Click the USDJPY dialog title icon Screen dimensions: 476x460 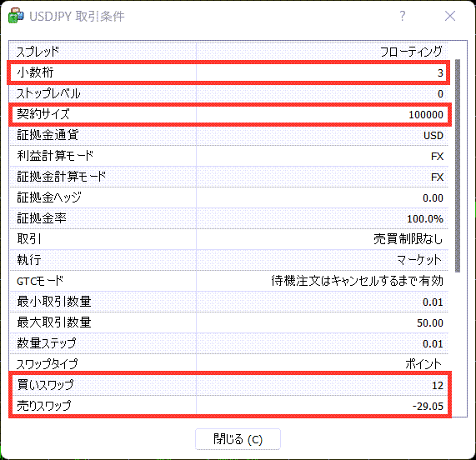(x=16, y=15)
